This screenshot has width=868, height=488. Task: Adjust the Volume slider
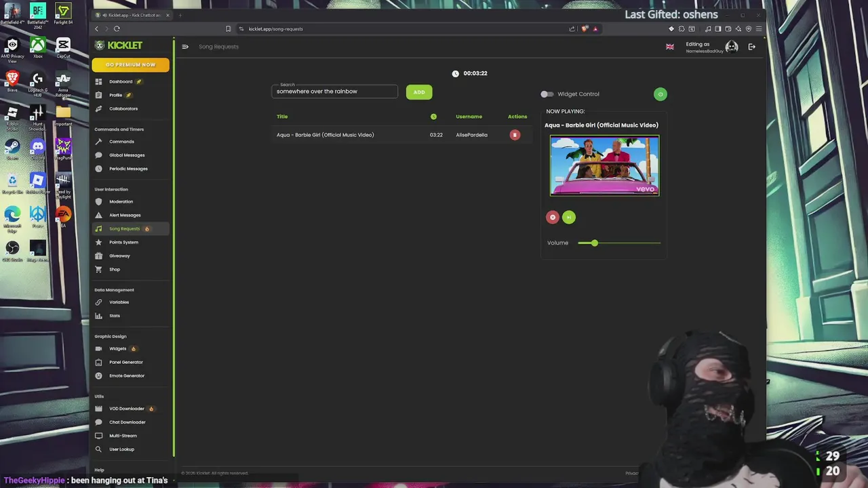coord(619,243)
